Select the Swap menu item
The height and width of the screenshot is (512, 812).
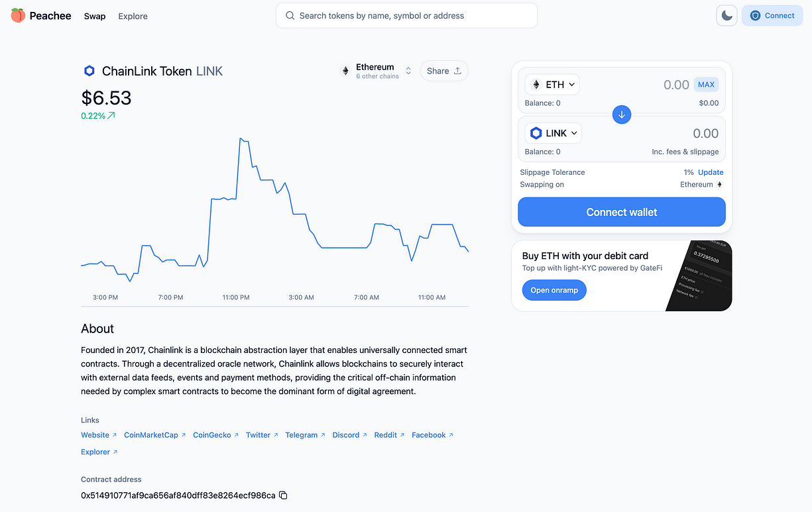pos(95,16)
